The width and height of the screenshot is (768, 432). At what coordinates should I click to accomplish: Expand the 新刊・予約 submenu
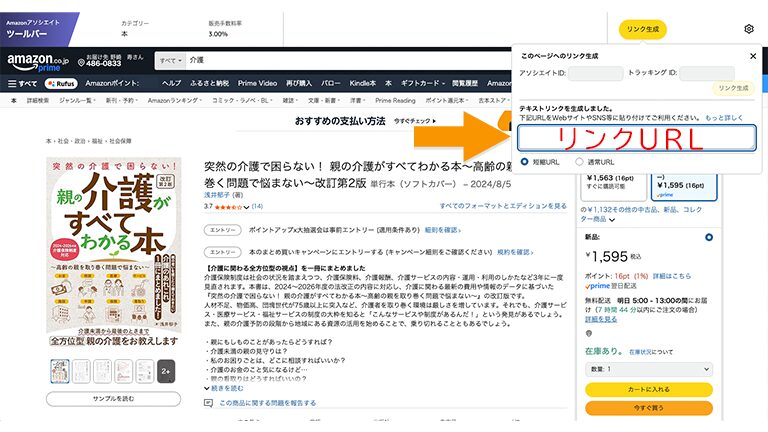[x=121, y=100]
